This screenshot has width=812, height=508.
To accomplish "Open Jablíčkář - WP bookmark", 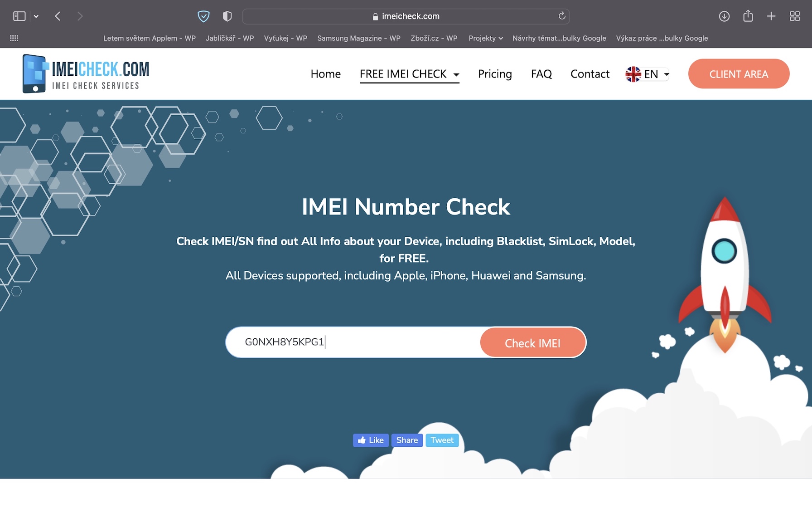I will (230, 38).
